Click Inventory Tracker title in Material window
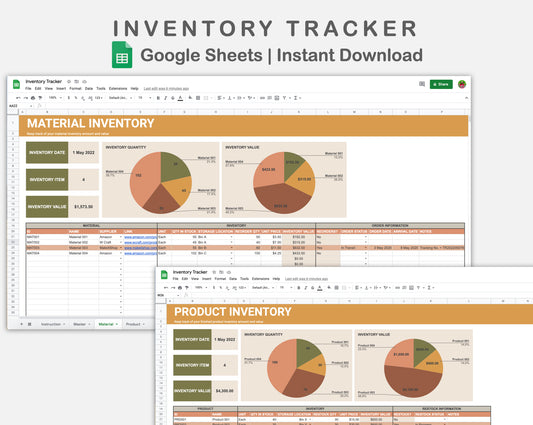 click(x=44, y=82)
